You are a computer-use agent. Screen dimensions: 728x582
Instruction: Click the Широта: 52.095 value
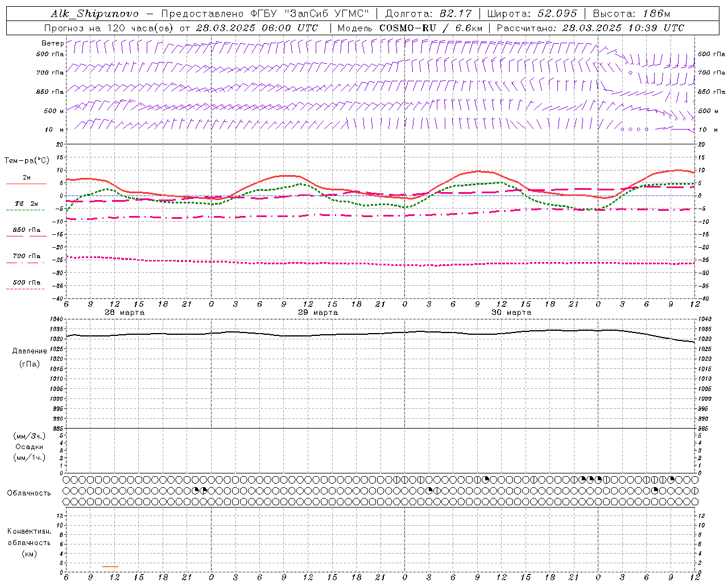click(532, 14)
